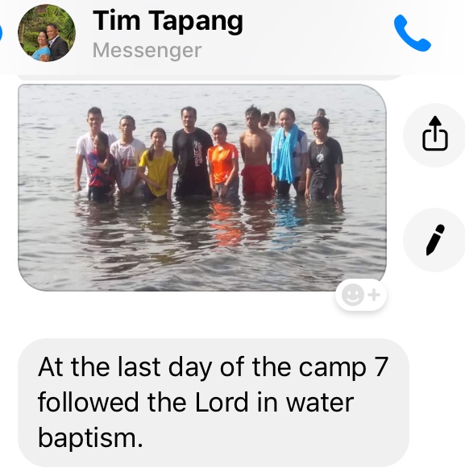
Task: Tap the smiley face in reaction button
Action: coord(353,295)
